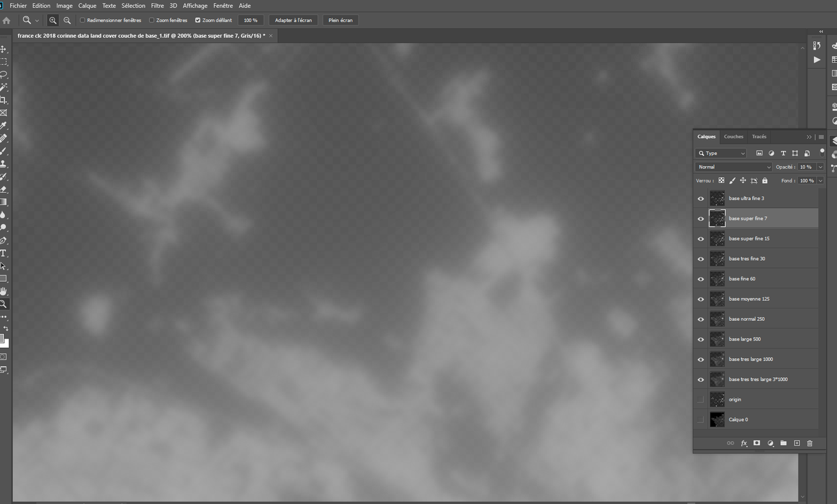
Task: Select the Crop tool
Action: click(3, 100)
